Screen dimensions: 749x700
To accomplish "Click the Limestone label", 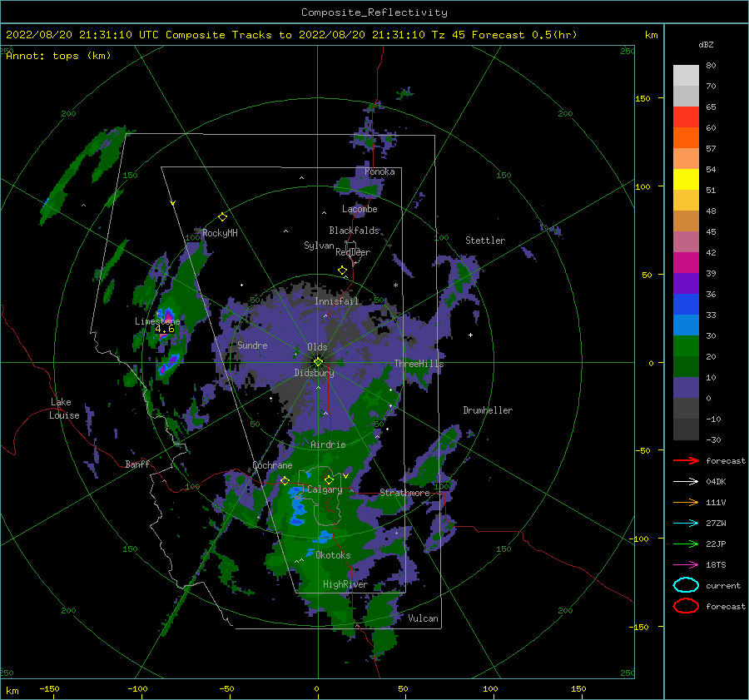I will (x=157, y=321).
